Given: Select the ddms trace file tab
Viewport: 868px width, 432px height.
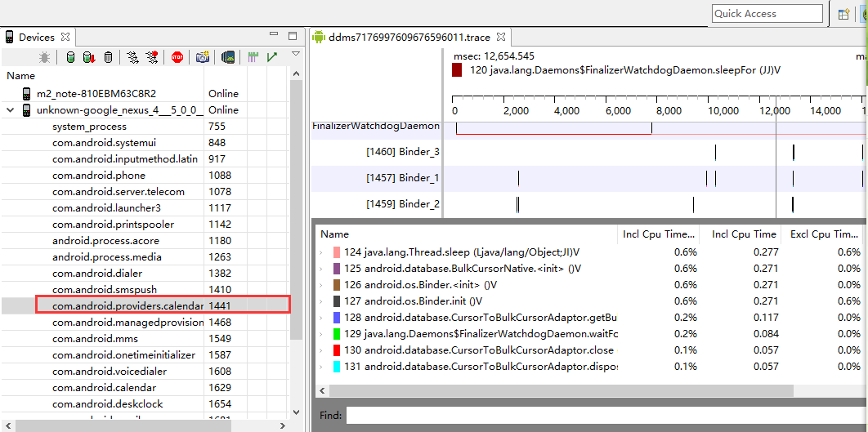Looking at the screenshot, I should coord(409,37).
